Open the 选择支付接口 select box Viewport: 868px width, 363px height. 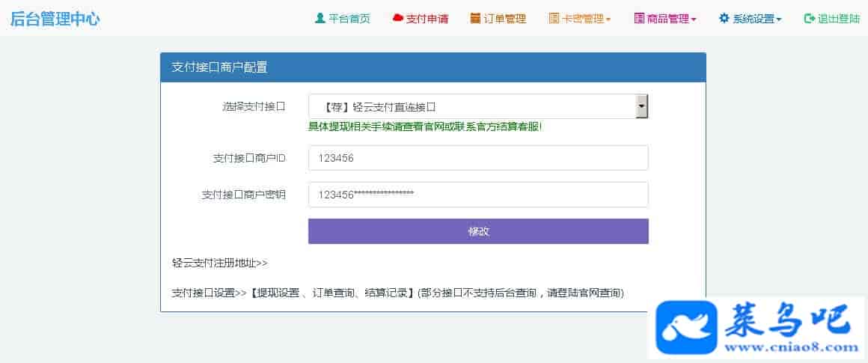(x=477, y=107)
